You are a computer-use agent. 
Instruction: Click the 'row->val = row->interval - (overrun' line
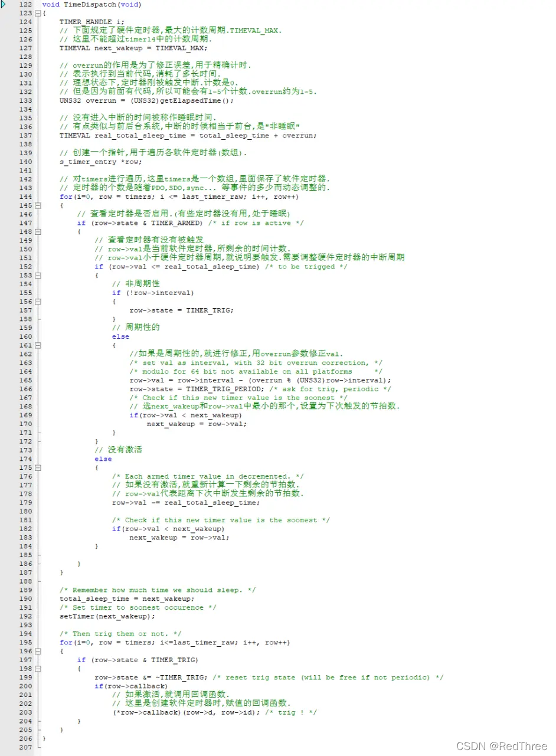(x=260, y=380)
